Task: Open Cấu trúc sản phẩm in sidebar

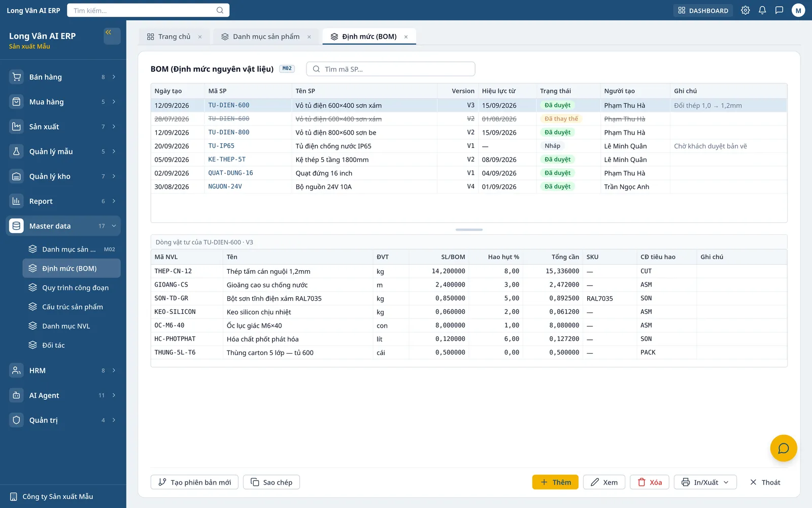Action: [72, 307]
